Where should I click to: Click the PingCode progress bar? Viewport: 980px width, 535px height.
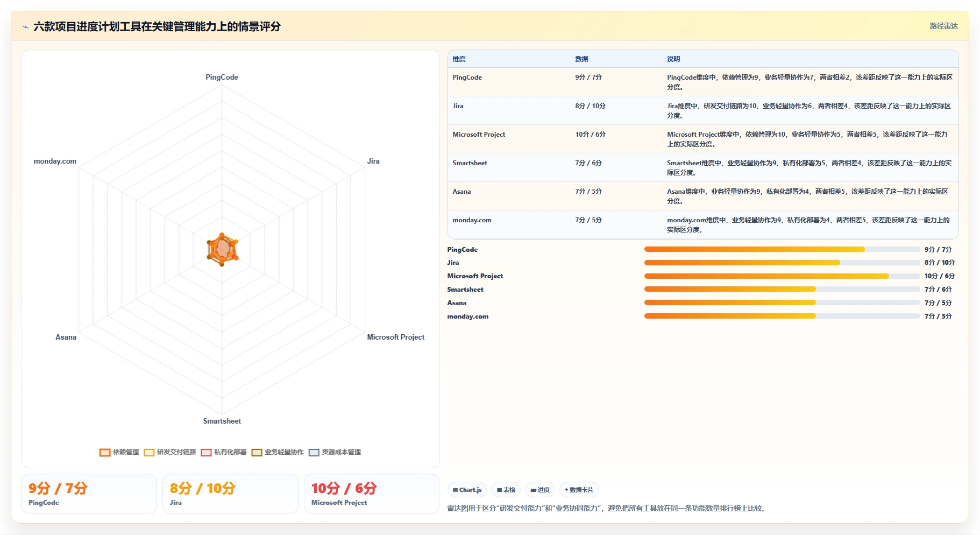(x=782, y=249)
